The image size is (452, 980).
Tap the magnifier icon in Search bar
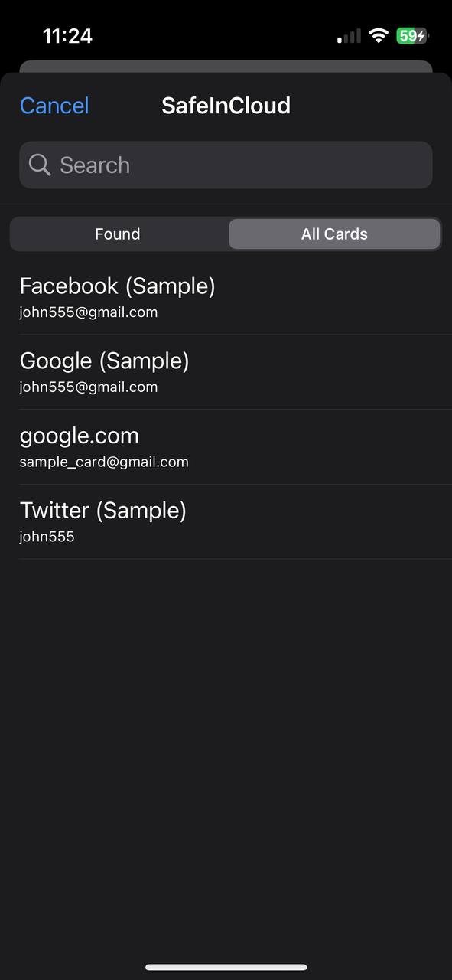pyautogui.click(x=40, y=165)
